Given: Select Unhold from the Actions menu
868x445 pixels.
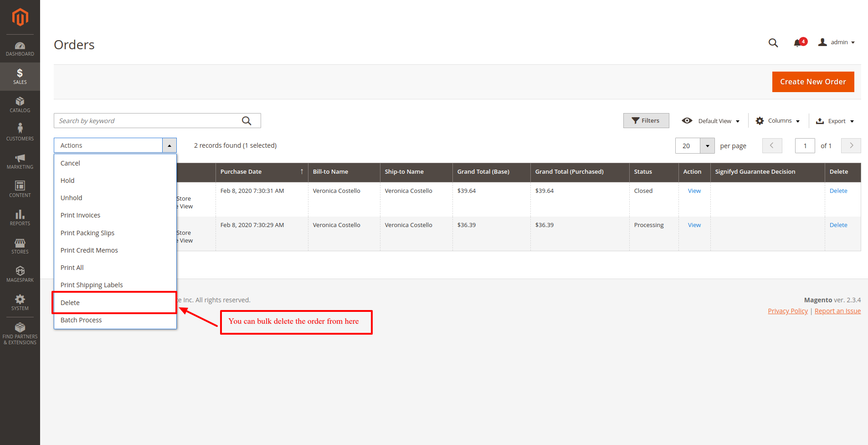Looking at the screenshot, I should point(115,198).
